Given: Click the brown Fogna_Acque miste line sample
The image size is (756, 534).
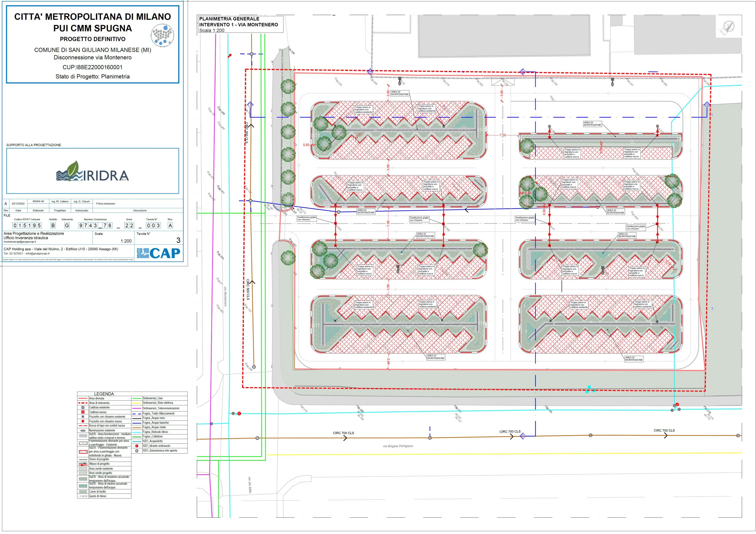Looking at the screenshot, I should pyautogui.click(x=137, y=427).
